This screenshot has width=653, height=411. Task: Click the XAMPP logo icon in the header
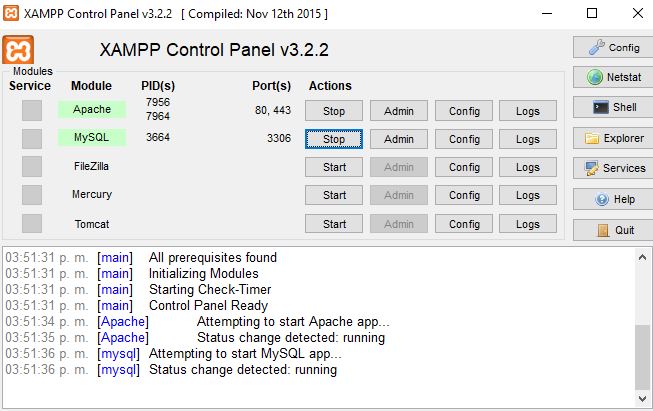pos(20,49)
